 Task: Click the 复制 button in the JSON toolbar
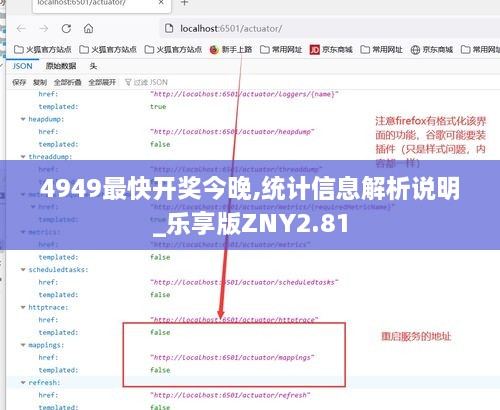point(40,82)
